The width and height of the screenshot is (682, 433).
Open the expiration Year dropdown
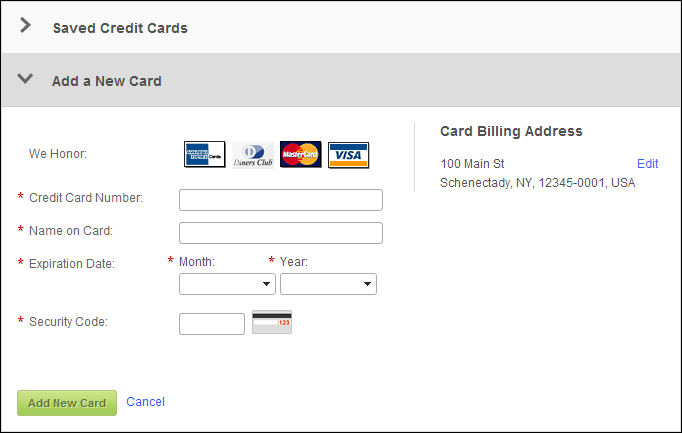(328, 284)
